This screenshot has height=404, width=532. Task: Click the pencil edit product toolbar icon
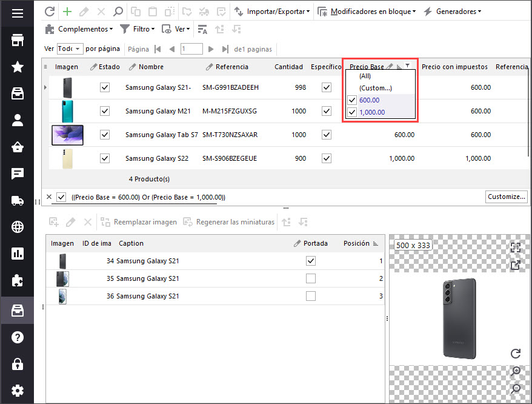tap(84, 12)
